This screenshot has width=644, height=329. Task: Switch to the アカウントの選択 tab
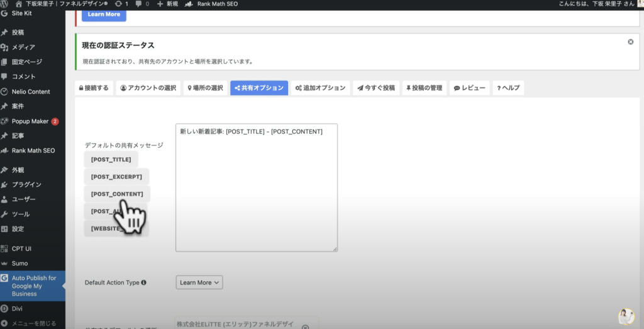(x=148, y=88)
